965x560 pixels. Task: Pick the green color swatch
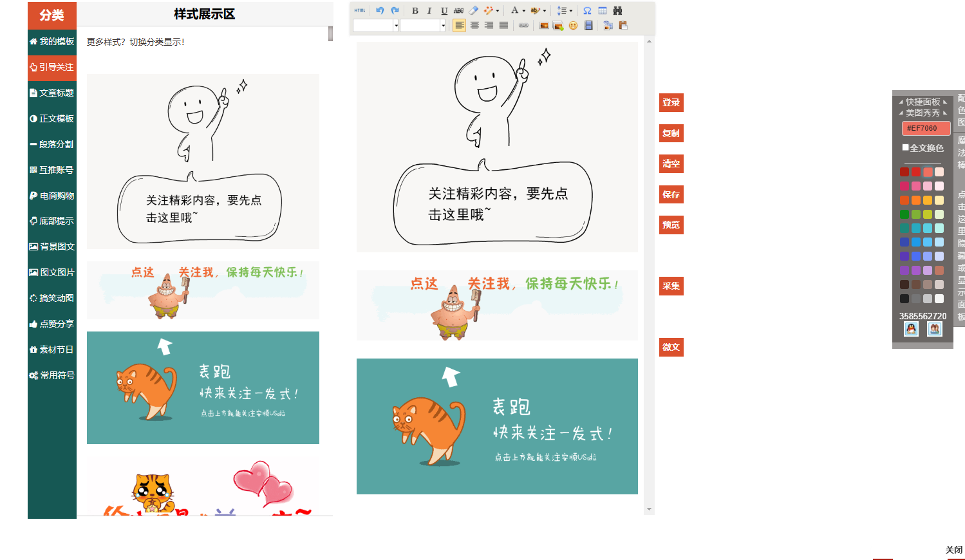click(x=904, y=214)
